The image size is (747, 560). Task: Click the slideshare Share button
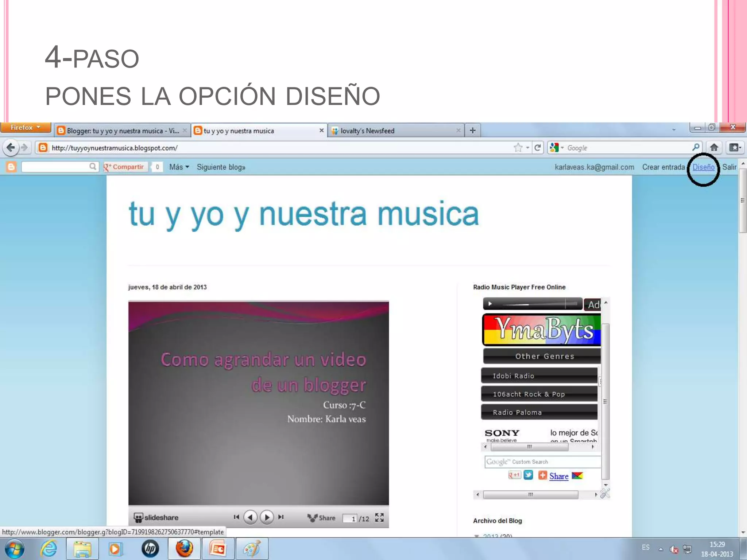click(321, 518)
